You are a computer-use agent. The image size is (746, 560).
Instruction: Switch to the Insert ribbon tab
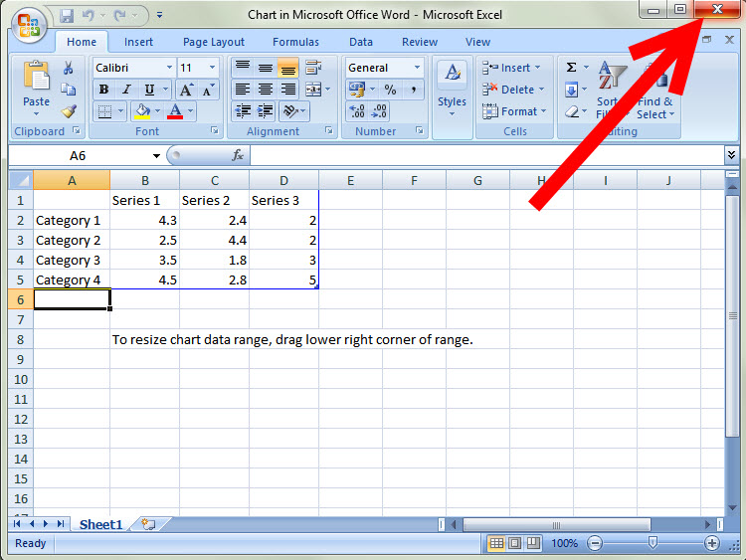coord(138,42)
